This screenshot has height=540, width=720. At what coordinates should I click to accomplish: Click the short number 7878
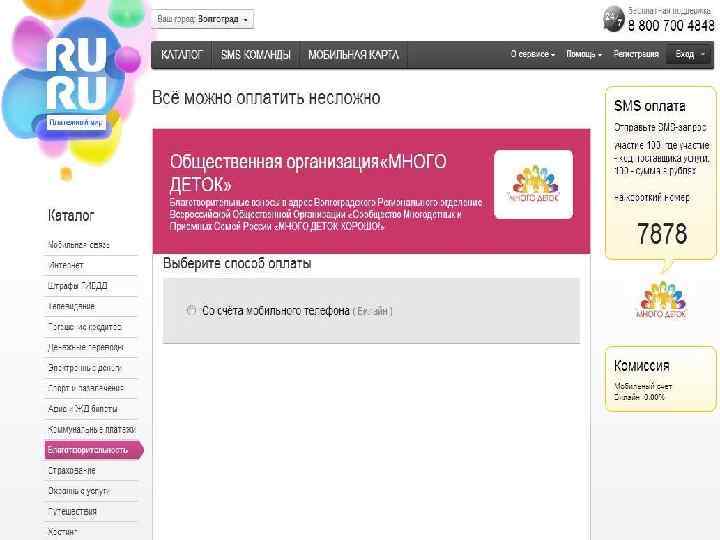point(662,233)
